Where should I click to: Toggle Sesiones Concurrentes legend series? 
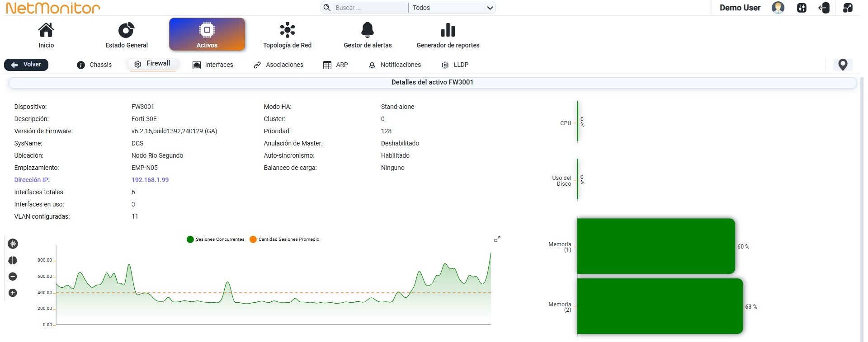tap(215, 239)
